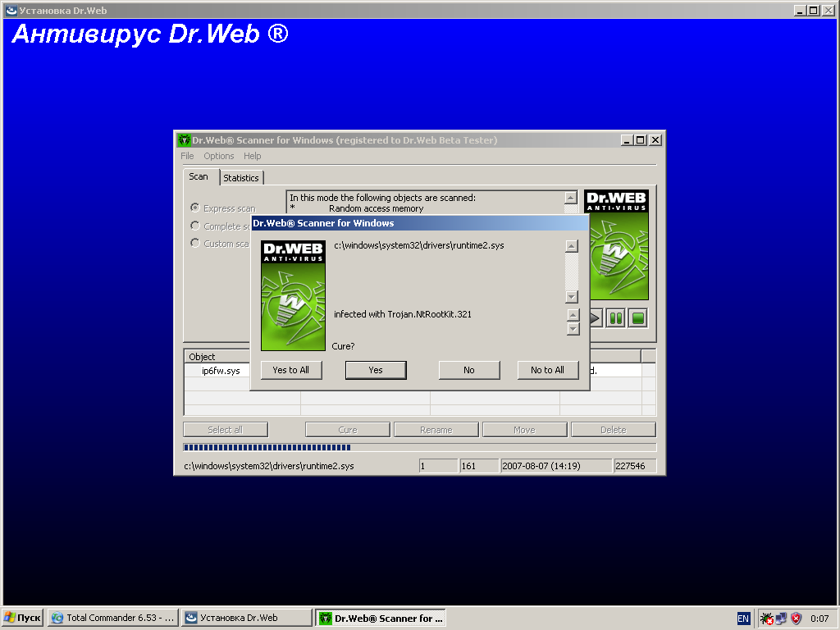Screen dimensions: 840x630
Task: Click the Dr.WEB logo image in the cure dialog
Action: 293,295
